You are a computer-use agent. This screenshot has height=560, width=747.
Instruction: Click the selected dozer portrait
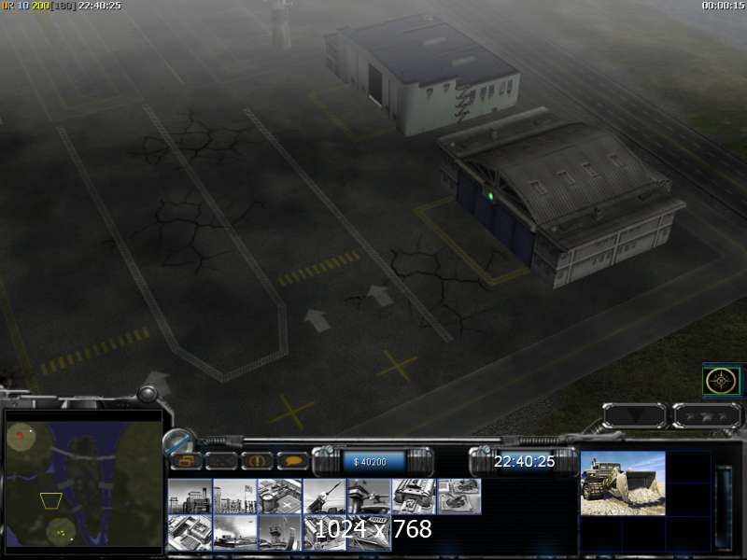pos(623,483)
